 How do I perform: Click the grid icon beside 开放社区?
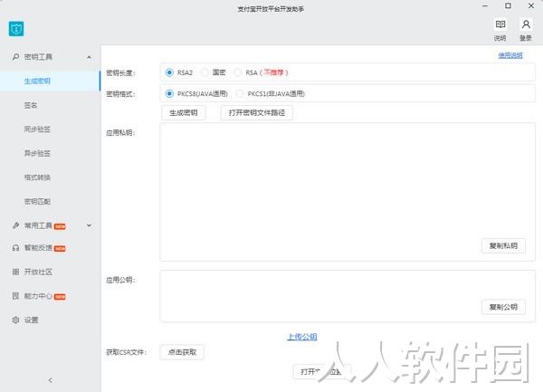pyautogui.click(x=15, y=272)
